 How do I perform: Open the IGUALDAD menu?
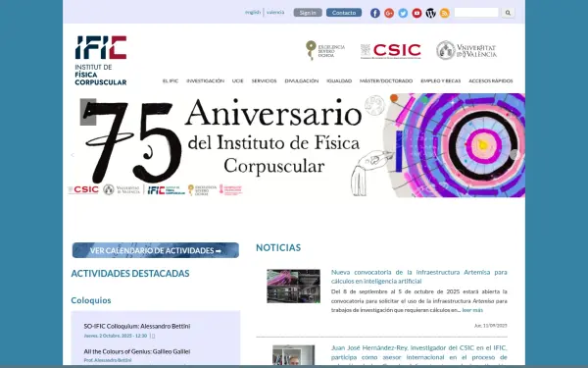coord(339,80)
